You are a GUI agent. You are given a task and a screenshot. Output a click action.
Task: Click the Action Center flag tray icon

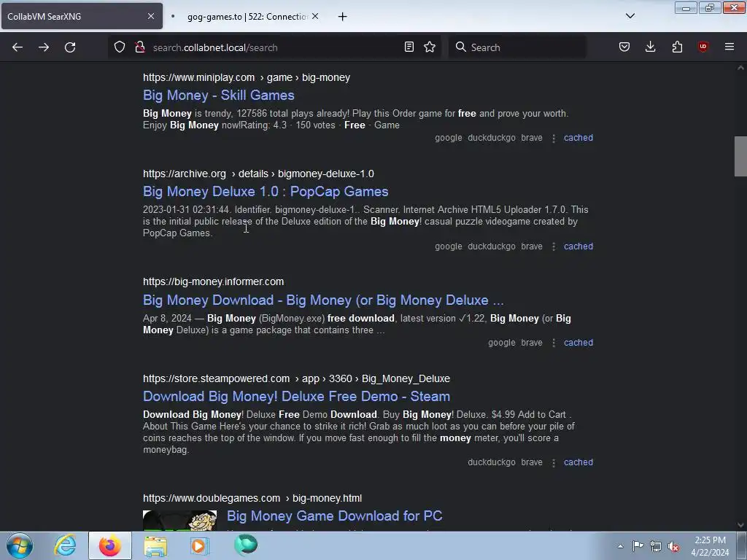(638, 546)
